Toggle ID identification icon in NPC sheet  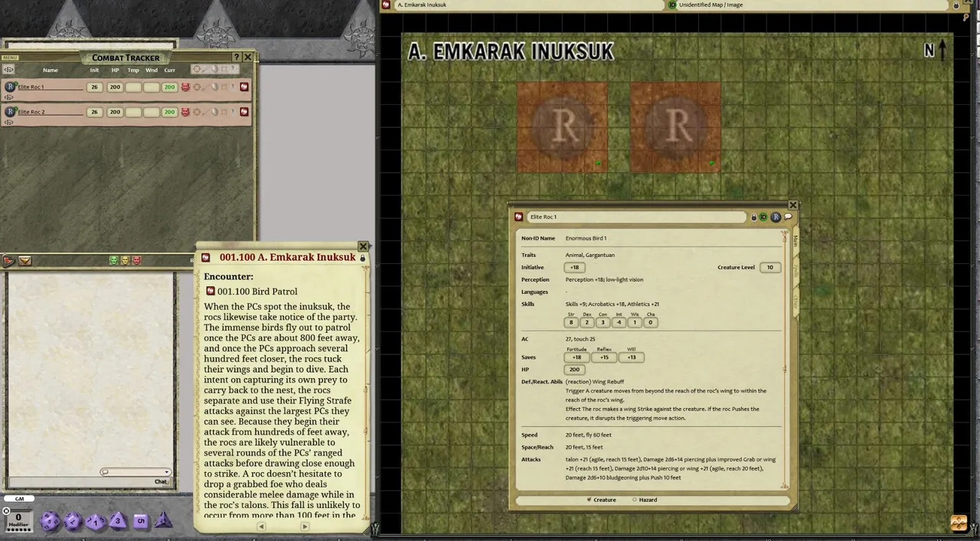click(x=763, y=217)
